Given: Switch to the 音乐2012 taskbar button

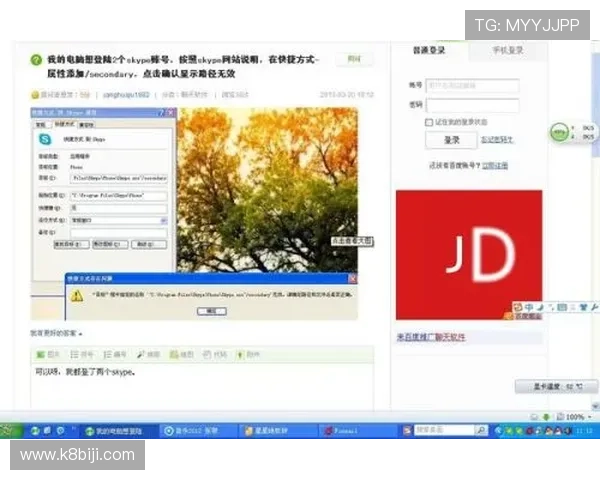Looking at the screenshot, I should [x=197, y=431].
